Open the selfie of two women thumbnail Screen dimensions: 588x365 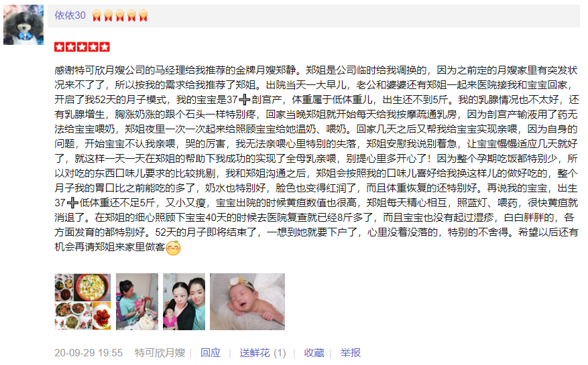click(184, 301)
